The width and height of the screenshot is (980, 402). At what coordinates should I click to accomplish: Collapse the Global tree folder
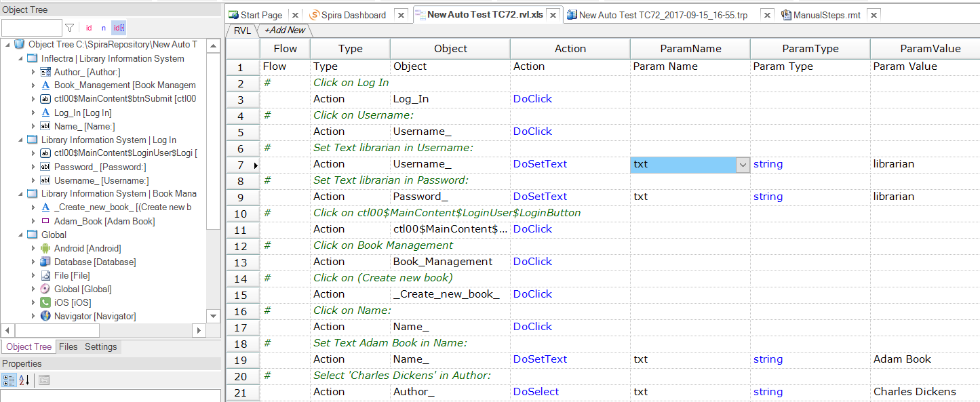pyautogui.click(x=20, y=235)
